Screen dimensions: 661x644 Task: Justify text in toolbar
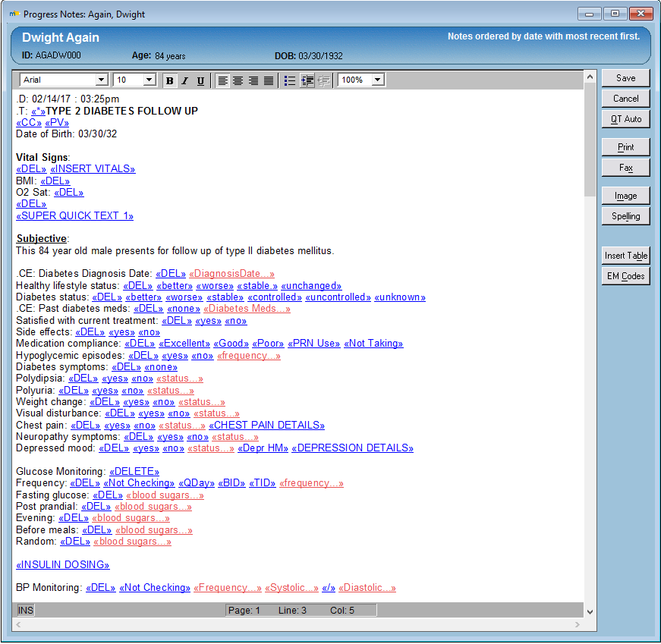click(x=269, y=80)
